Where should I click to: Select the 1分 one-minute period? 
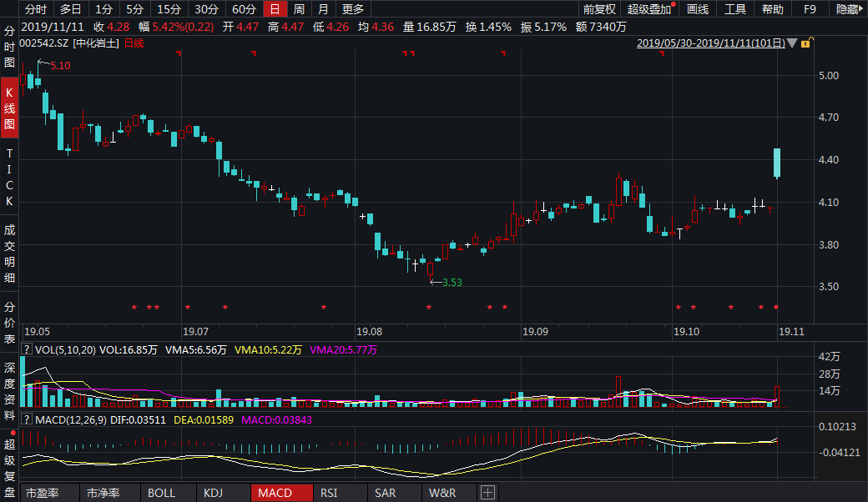pos(103,9)
